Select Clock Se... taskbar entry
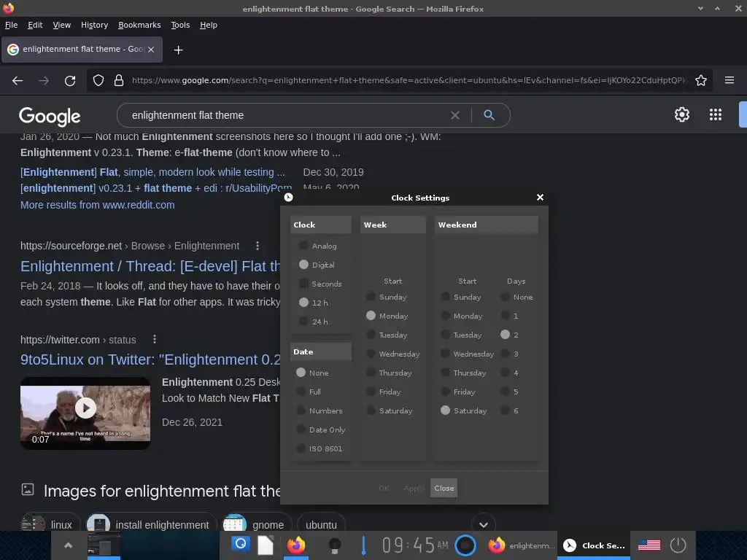Screen dimensions: 747x560 tap(594, 545)
